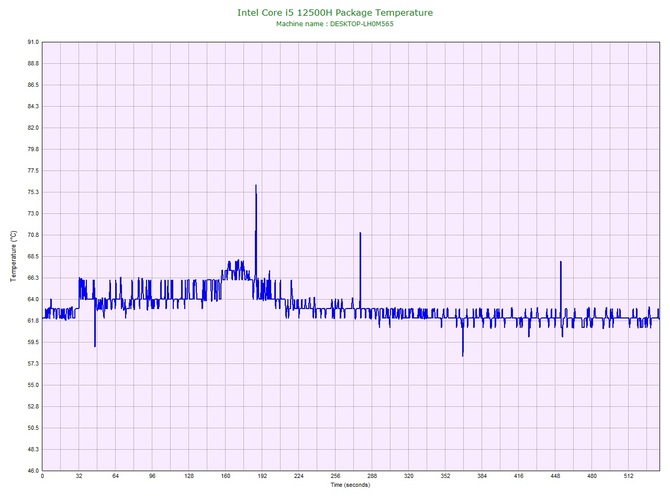Image resolution: width=670 pixels, height=502 pixels.
Task: Click the 'Temperature (°C)' y-axis label
Action: click(x=14, y=256)
